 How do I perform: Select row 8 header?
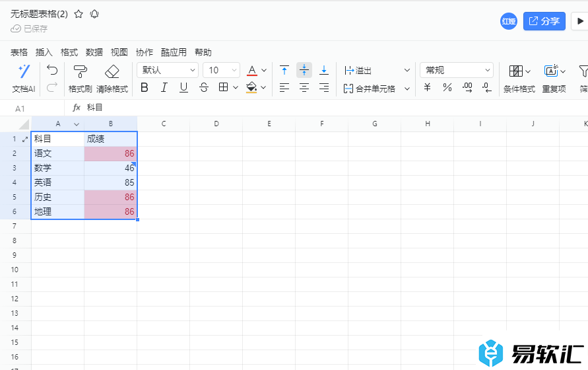coord(15,240)
